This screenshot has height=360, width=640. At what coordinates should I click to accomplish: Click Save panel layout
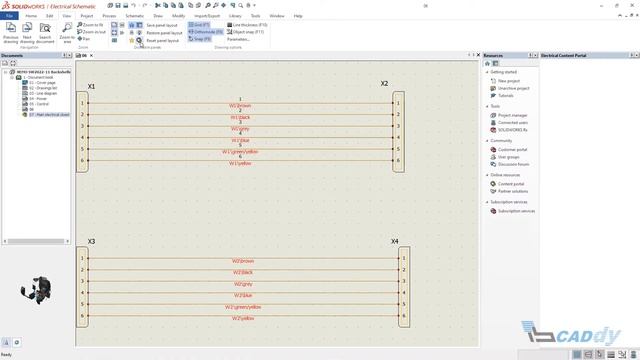[162, 25]
